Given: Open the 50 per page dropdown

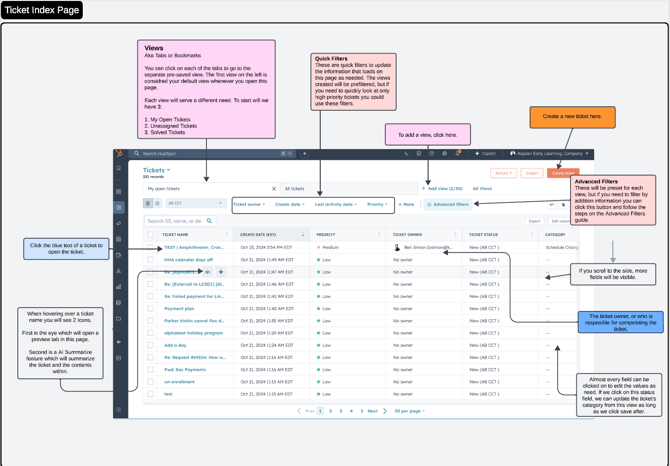Looking at the screenshot, I should click(x=409, y=411).
